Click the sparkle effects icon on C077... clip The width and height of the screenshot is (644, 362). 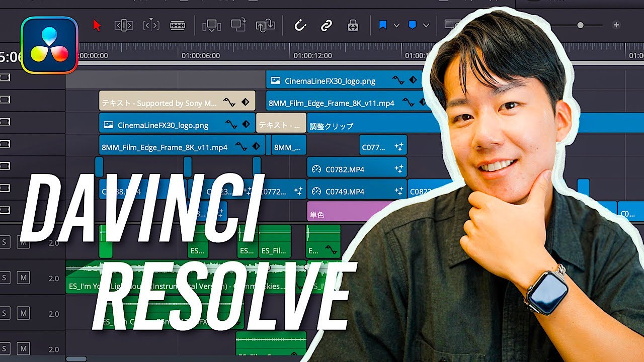(x=399, y=147)
